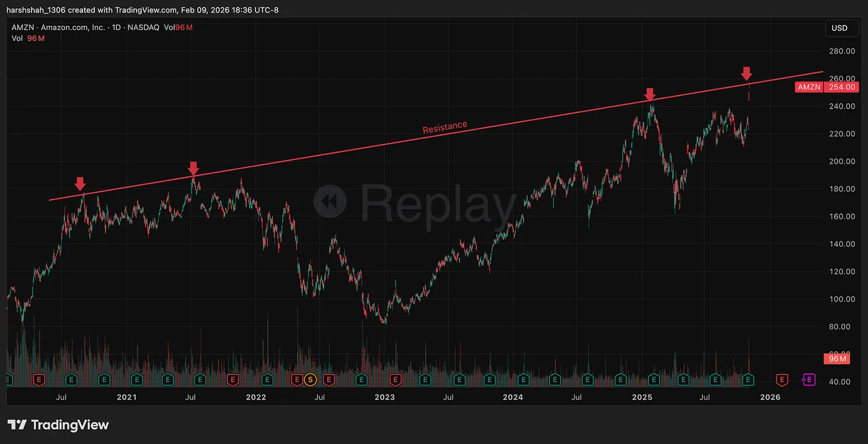Click the 2023 time axis label
The height and width of the screenshot is (444, 868).
[x=384, y=397]
